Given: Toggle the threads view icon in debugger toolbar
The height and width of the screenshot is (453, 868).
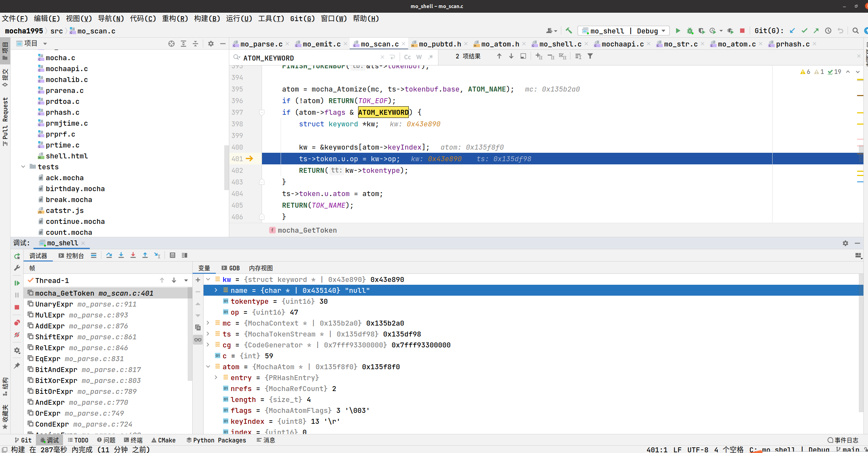Looking at the screenshot, I should [x=94, y=256].
